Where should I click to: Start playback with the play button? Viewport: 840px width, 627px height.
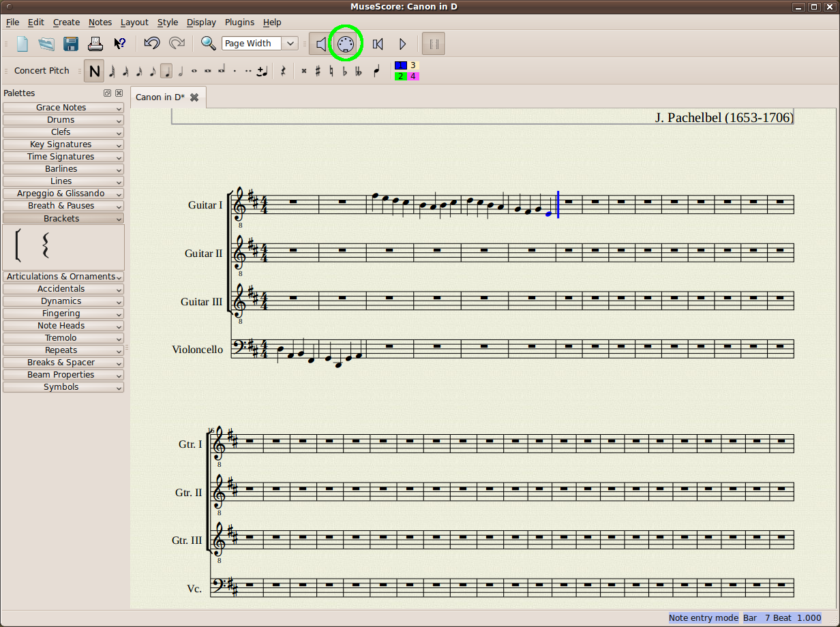[402, 43]
